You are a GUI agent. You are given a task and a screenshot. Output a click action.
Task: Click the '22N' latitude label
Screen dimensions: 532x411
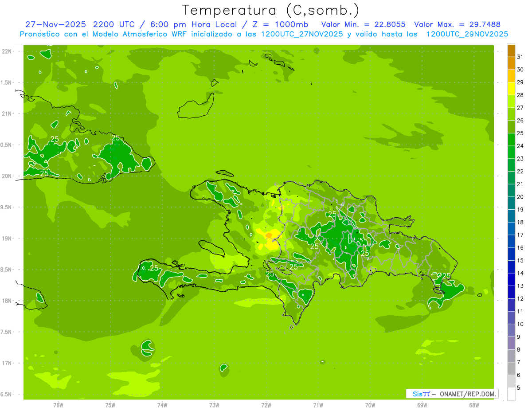coord(7,51)
